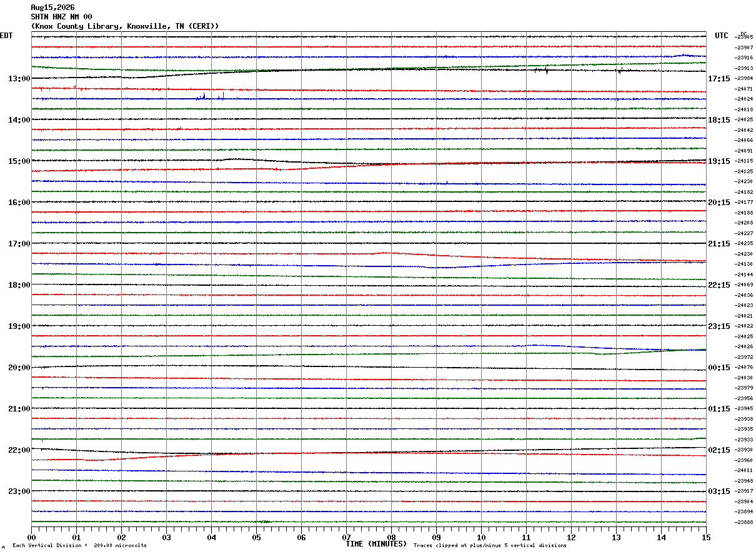Select the DC offset value -23907
The image size is (756, 554).
pos(744,48)
